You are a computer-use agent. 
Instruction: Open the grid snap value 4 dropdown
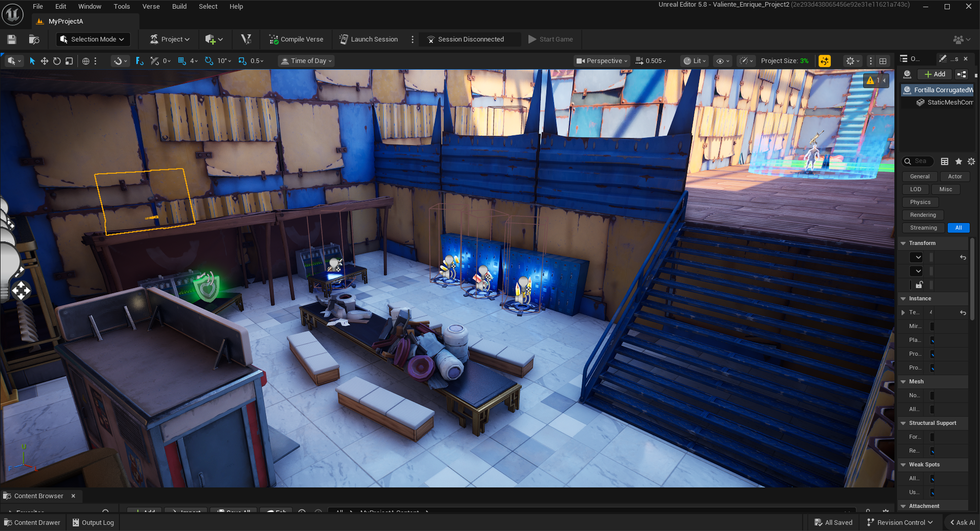coord(194,61)
